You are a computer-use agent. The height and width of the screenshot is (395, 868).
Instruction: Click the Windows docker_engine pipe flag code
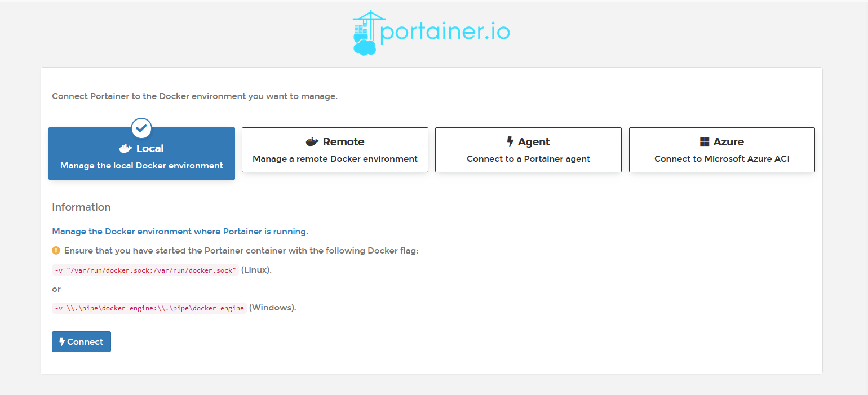pos(149,308)
